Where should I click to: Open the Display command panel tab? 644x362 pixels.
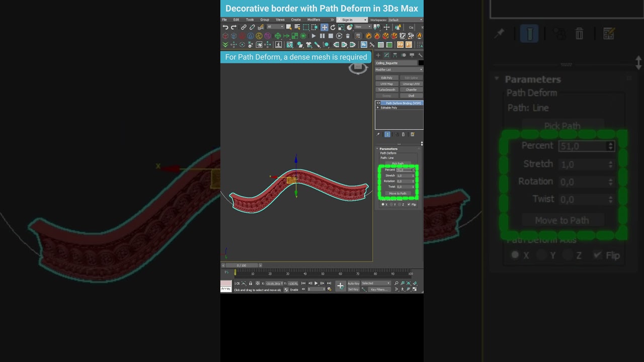[x=412, y=55]
